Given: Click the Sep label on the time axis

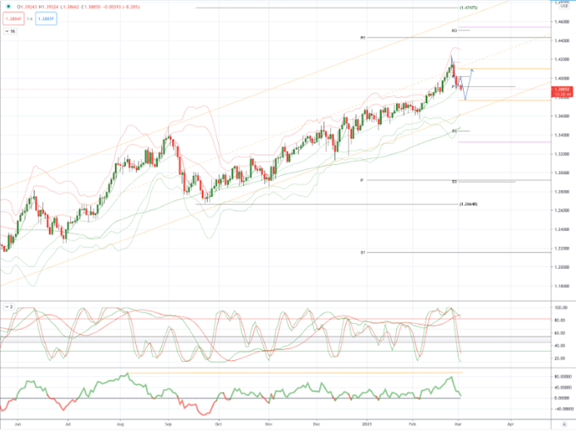Looking at the screenshot, I should [x=168, y=424].
